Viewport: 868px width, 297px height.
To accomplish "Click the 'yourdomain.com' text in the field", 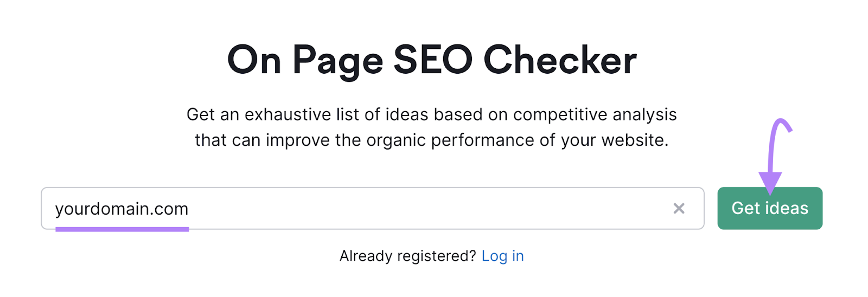I will [122, 209].
